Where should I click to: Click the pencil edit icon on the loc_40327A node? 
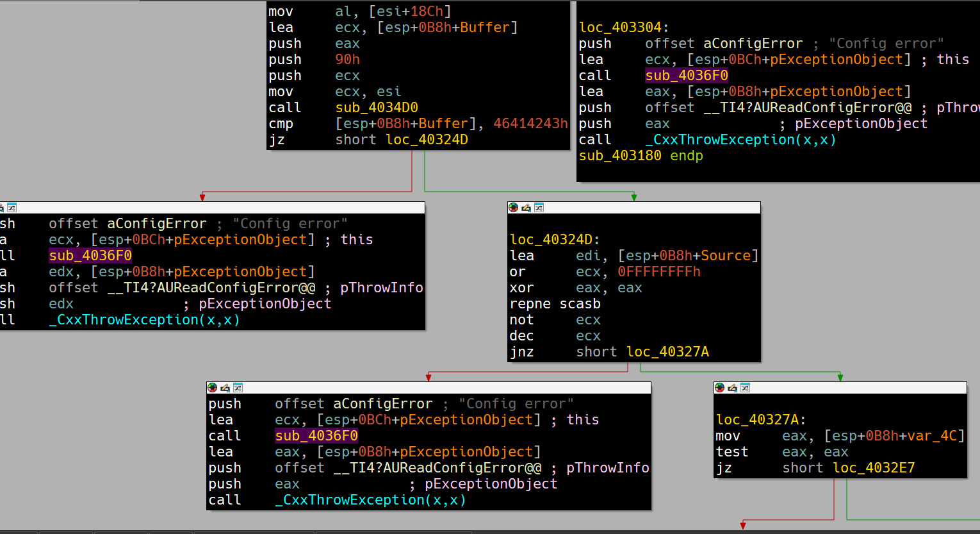coord(732,388)
